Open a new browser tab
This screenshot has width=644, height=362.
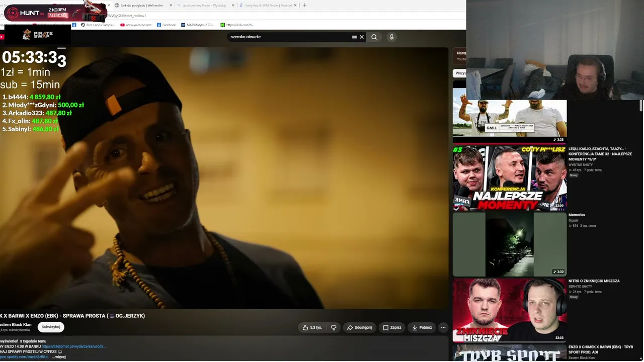tap(304, 6)
